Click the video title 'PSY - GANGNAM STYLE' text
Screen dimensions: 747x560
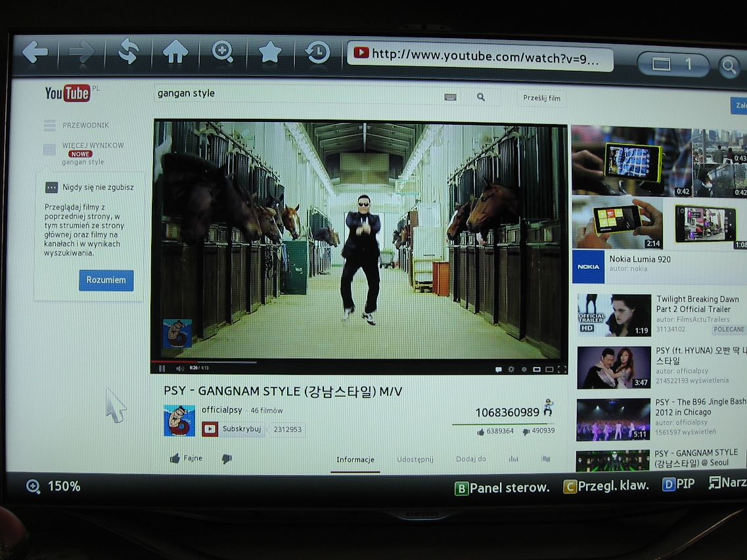tap(283, 391)
